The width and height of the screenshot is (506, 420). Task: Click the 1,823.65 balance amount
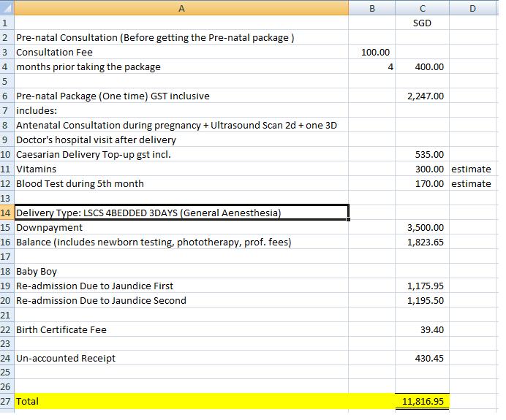click(x=422, y=242)
